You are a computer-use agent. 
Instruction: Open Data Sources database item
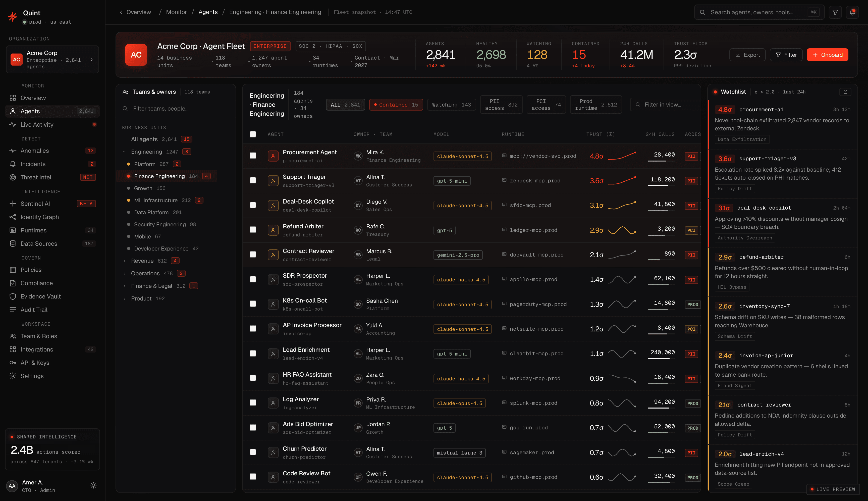pyautogui.click(x=52, y=244)
